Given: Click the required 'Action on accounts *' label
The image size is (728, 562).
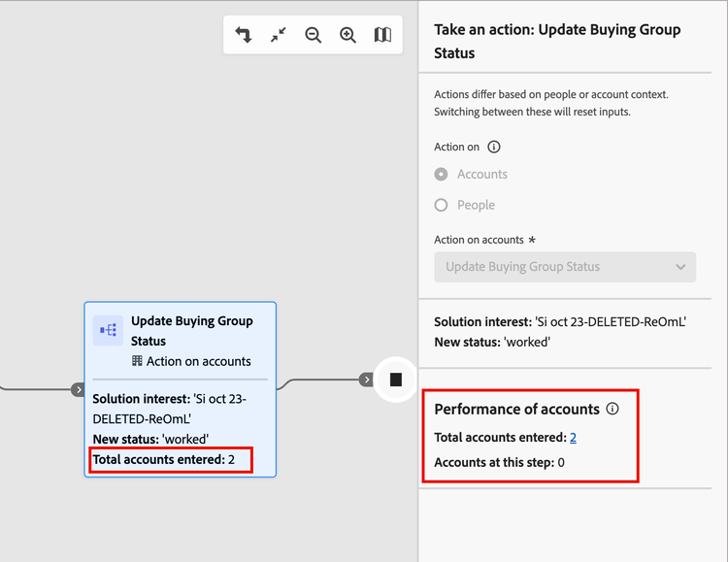Looking at the screenshot, I should [484, 240].
